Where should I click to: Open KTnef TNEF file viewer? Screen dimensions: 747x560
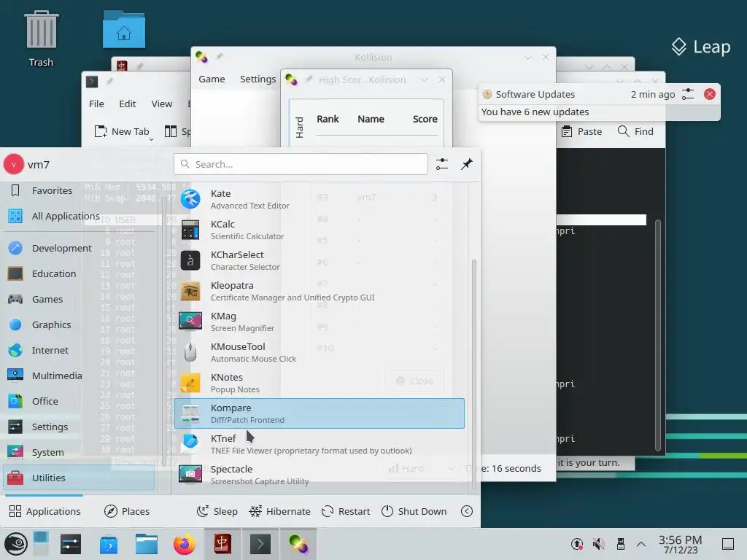click(x=320, y=444)
